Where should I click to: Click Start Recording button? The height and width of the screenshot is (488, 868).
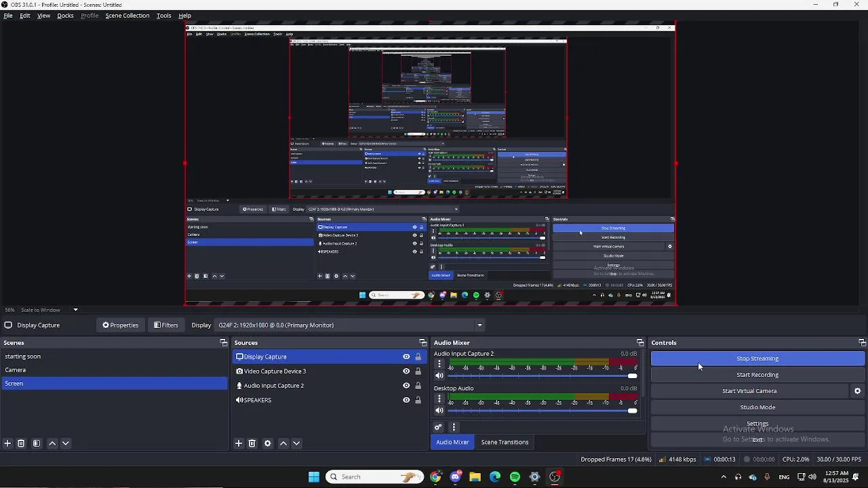pos(757,375)
